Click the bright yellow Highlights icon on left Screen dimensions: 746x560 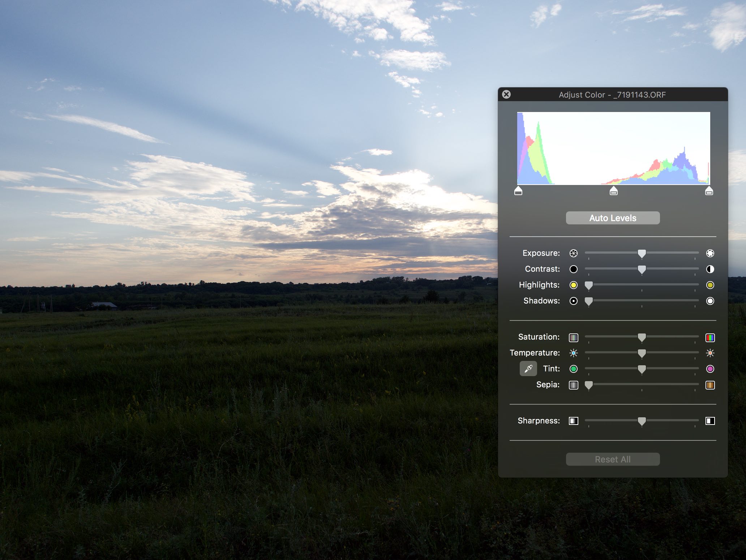tap(574, 285)
